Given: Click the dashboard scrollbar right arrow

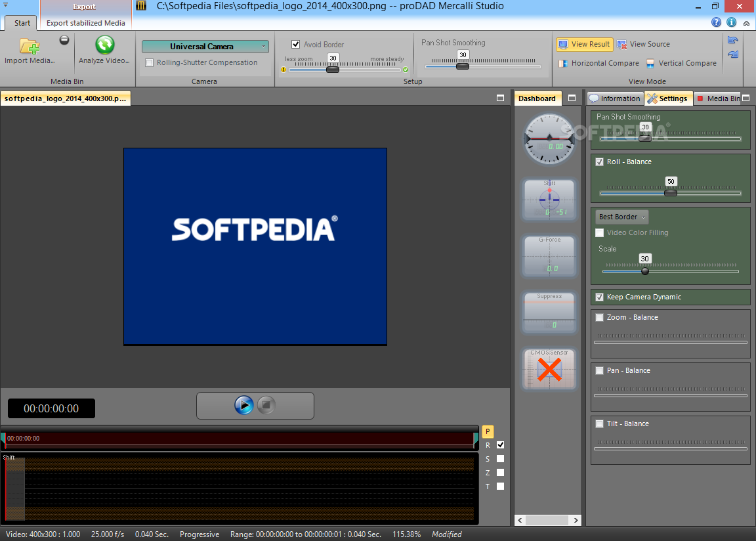Looking at the screenshot, I should click(576, 520).
